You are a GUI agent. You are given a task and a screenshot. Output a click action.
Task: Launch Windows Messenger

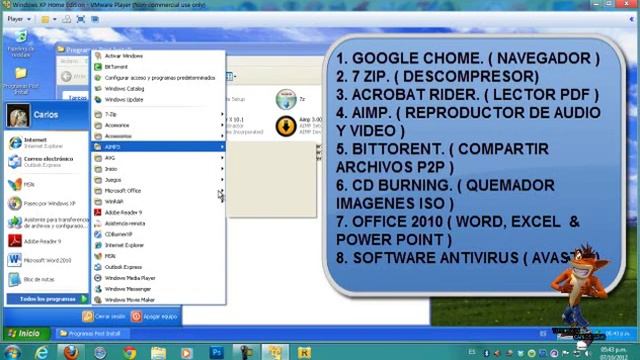(x=158, y=289)
